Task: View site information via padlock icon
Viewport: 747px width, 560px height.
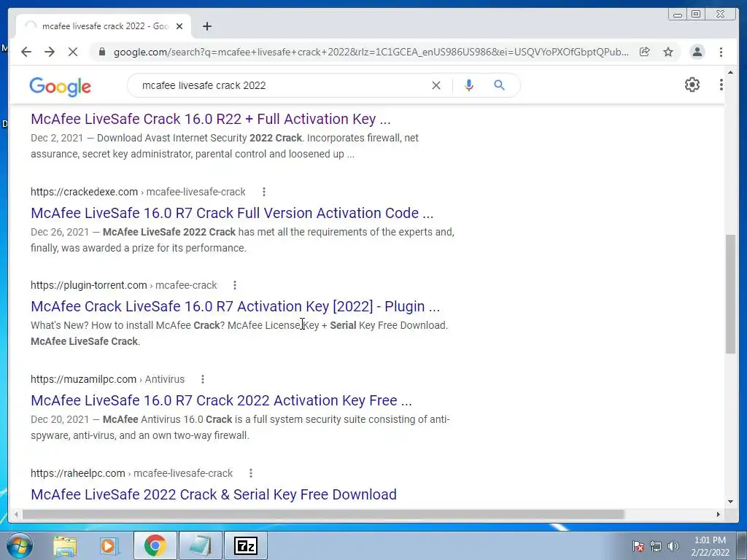Action: click(101, 52)
